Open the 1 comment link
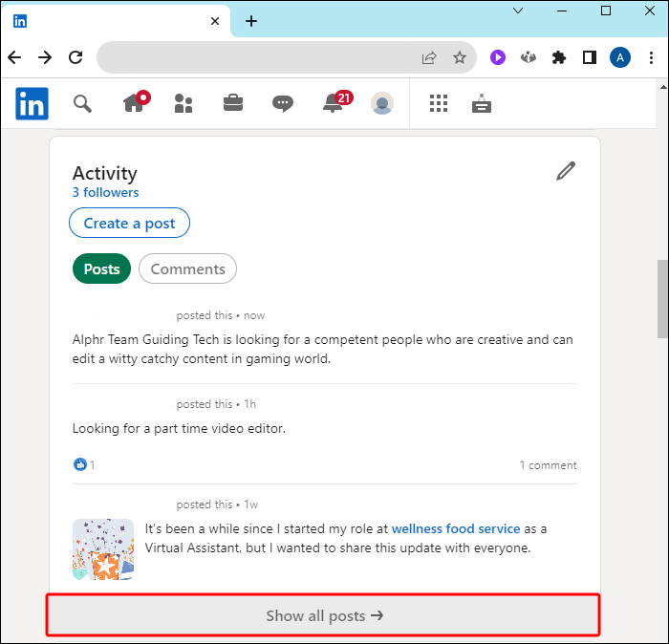The height and width of the screenshot is (644, 669). coord(548,465)
